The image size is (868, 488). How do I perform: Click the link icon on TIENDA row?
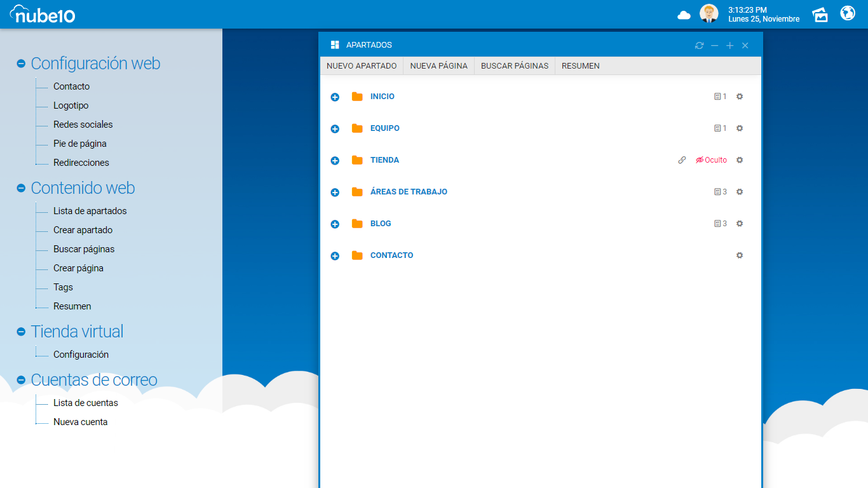pos(682,160)
